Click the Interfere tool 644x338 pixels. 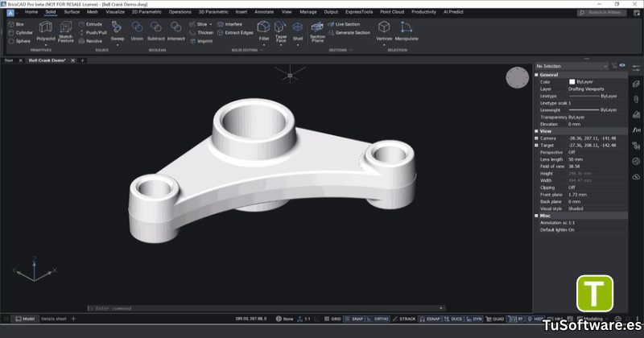229,24
